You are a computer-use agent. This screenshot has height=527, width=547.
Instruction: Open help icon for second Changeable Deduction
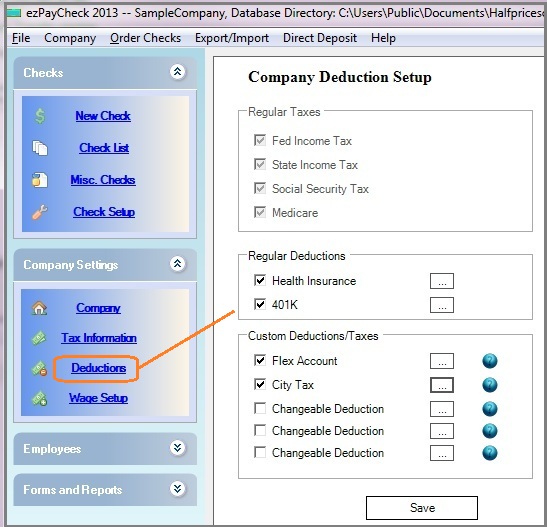click(490, 431)
